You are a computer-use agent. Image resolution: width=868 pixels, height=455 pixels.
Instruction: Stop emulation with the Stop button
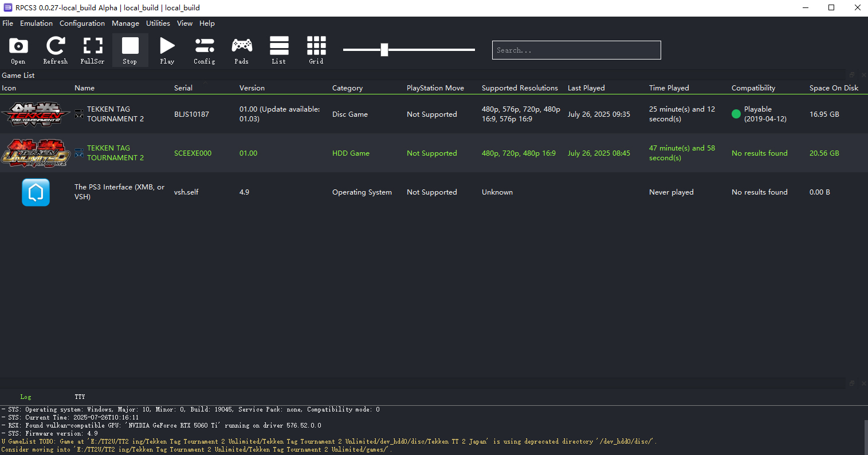(x=130, y=50)
